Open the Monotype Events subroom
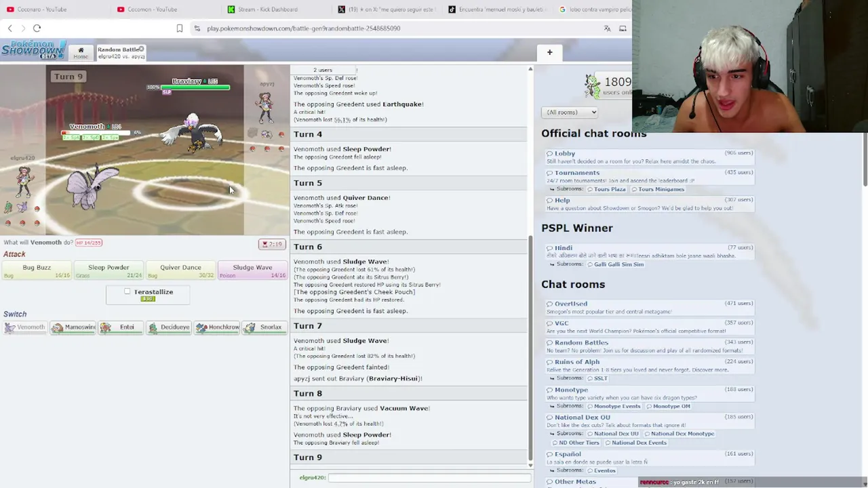 614,406
